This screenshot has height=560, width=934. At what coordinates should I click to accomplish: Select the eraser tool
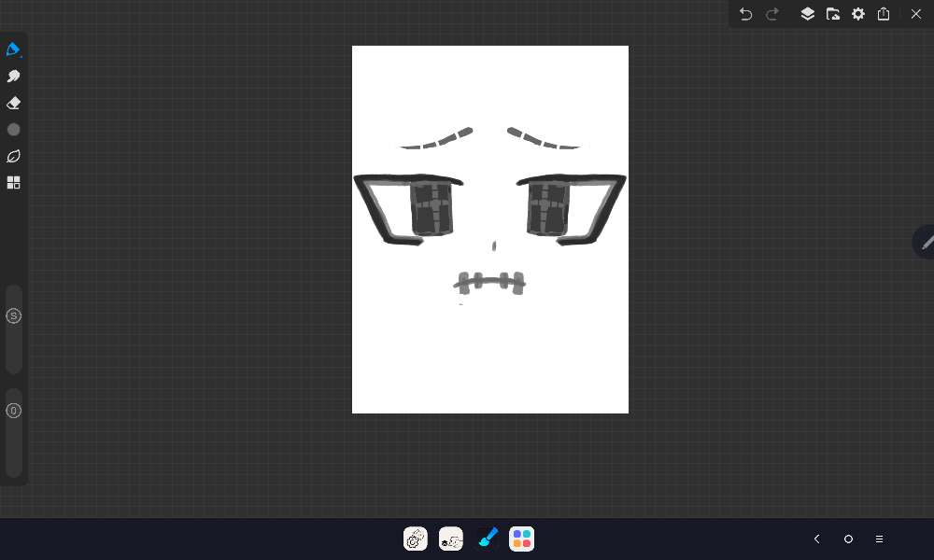pyautogui.click(x=13, y=103)
